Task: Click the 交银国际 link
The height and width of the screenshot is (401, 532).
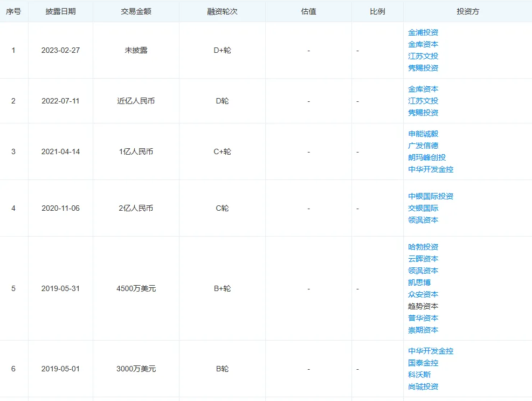Action: click(423, 208)
